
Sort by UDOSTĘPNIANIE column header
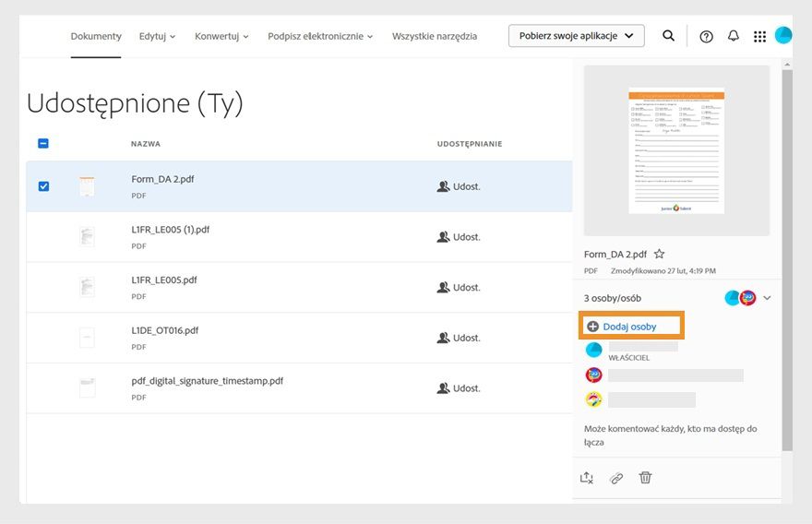click(x=469, y=144)
